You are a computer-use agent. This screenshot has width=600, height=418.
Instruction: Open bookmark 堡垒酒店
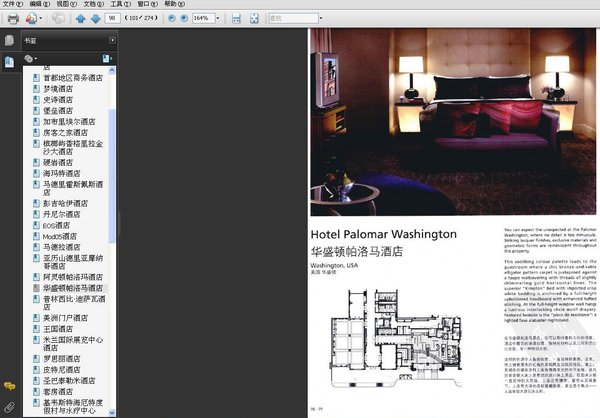pos(58,111)
